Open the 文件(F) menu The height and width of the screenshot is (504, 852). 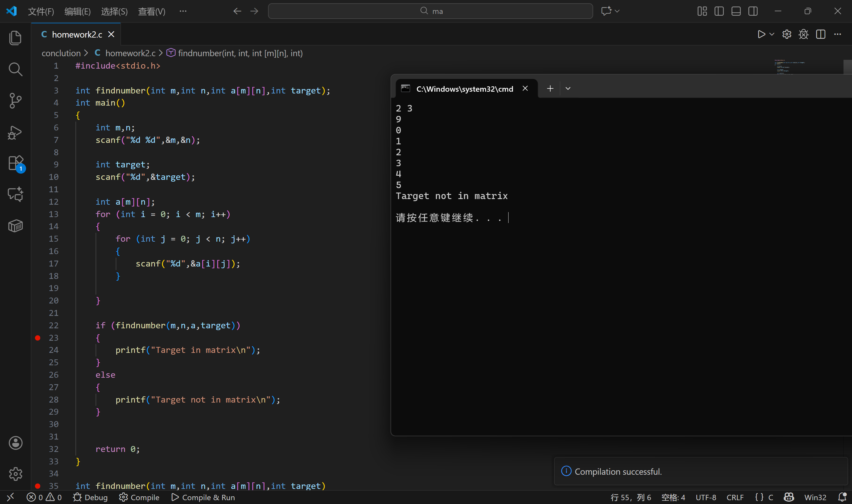[41, 11]
